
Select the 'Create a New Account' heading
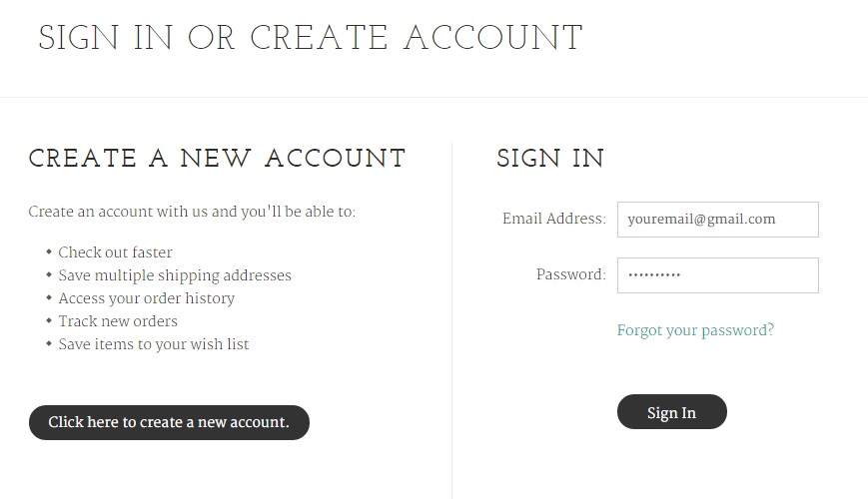[217, 159]
